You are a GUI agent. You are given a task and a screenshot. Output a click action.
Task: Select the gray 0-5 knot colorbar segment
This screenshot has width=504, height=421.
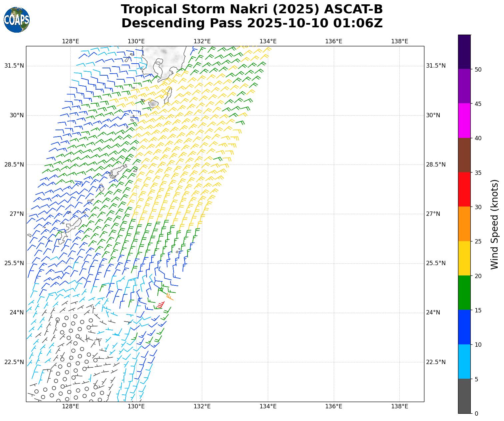point(464,396)
